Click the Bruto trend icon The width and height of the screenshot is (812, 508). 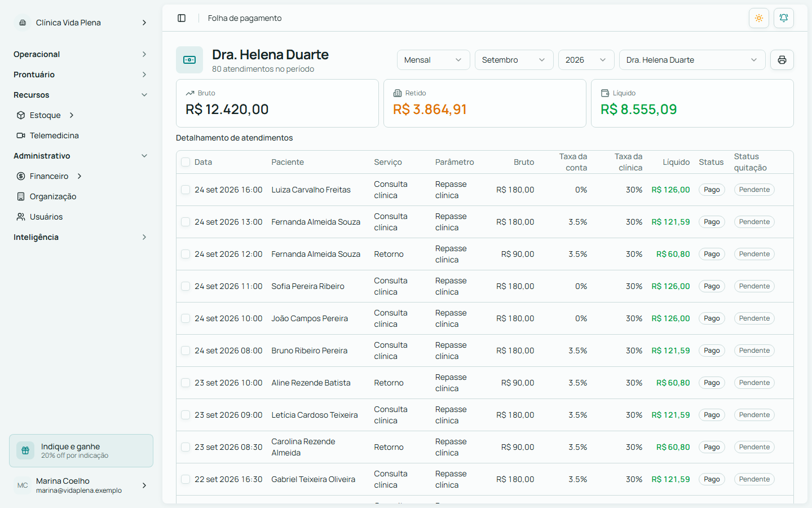coord(190,93)
